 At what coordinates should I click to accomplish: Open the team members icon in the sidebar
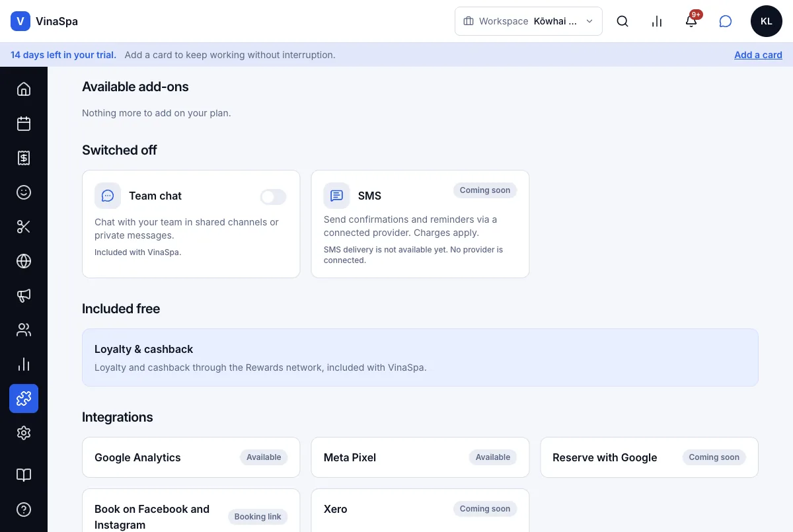point(24,330)
